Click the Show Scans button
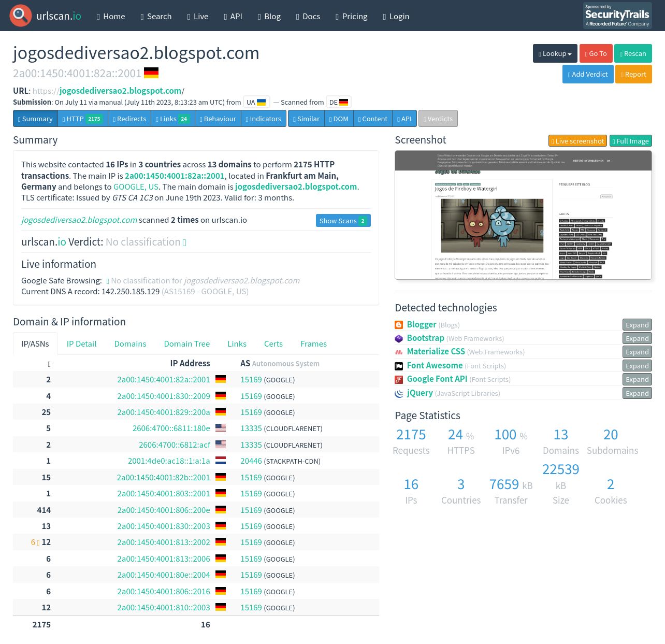The width and height of the screenshot is (665, 644). pos(343,221)
